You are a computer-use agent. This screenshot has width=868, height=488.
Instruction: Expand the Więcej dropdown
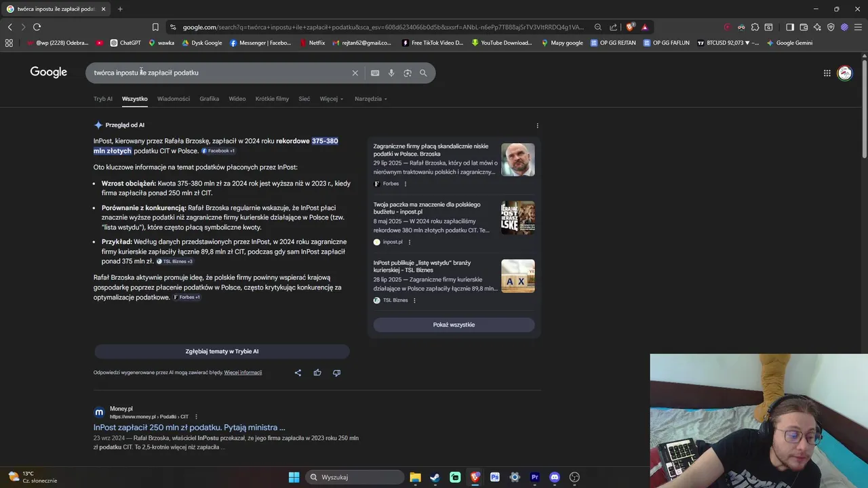(332, 99)
